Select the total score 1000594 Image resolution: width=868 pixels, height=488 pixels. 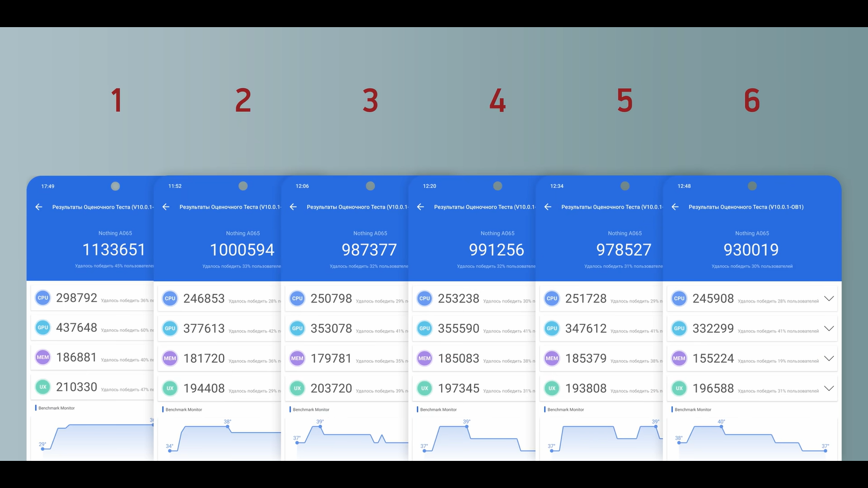click(242, 249)
